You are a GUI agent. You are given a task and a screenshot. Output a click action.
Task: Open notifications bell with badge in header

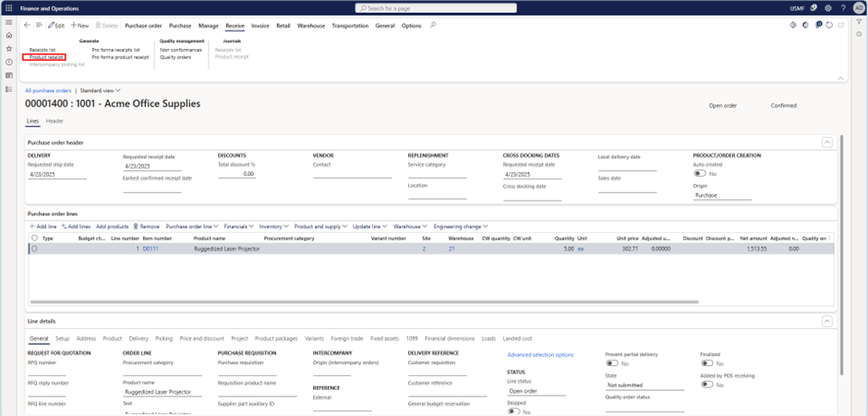814,8
